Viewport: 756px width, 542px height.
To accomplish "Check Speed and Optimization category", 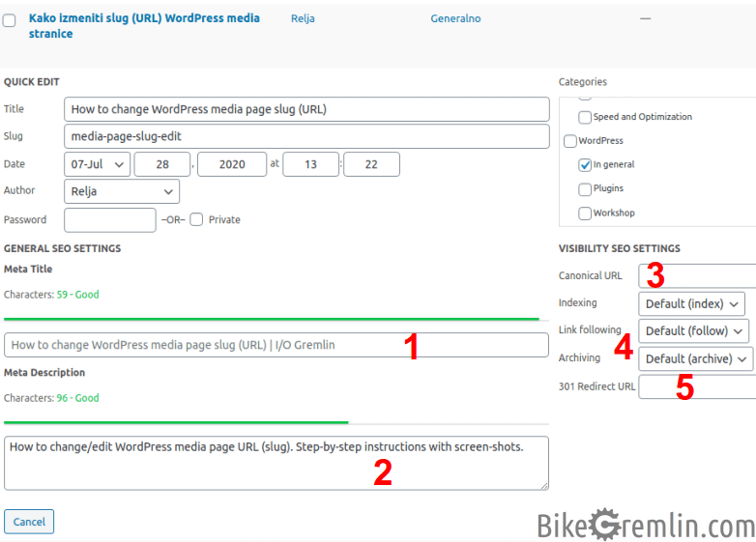I will coord(585,117).
